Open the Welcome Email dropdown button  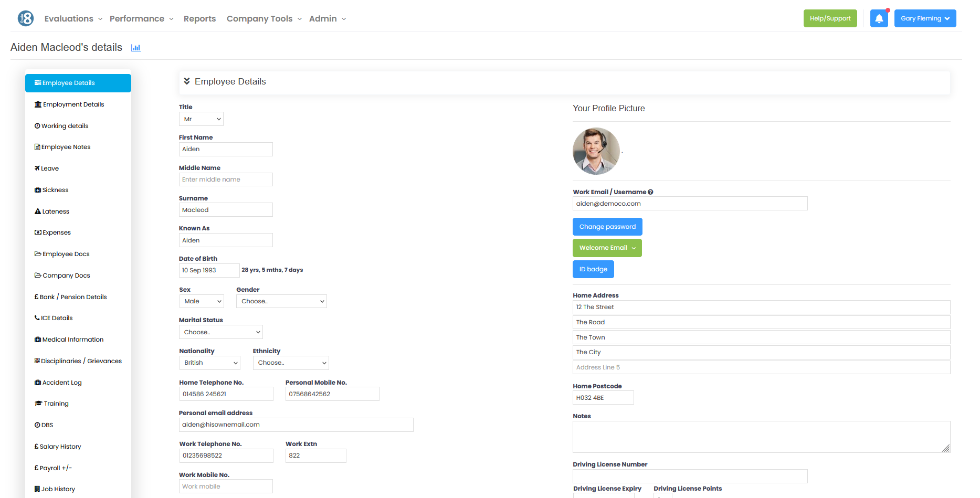[607, 248]
